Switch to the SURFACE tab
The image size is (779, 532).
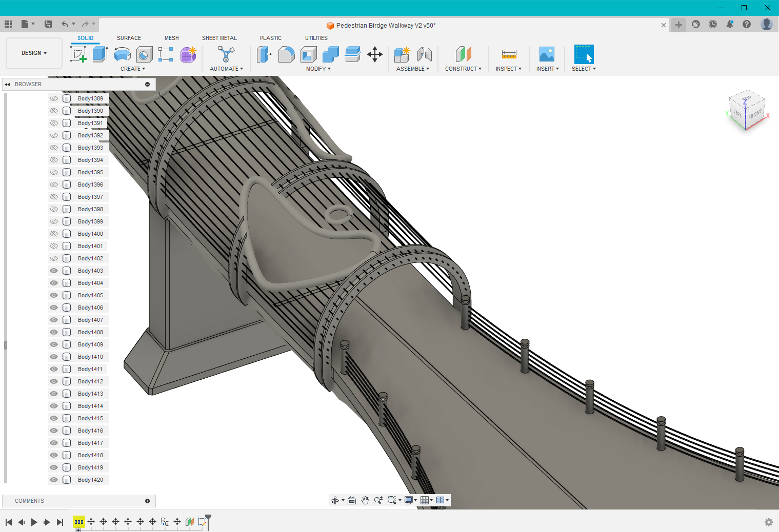[129, 37]
